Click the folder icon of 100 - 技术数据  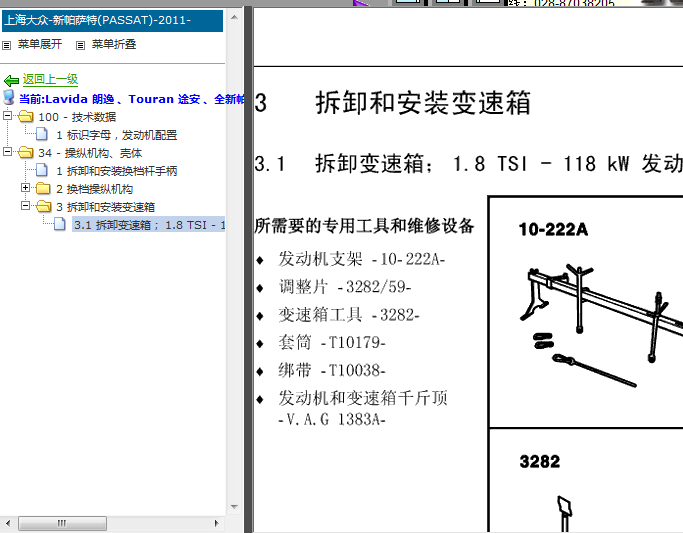click(x=26, y=116)
